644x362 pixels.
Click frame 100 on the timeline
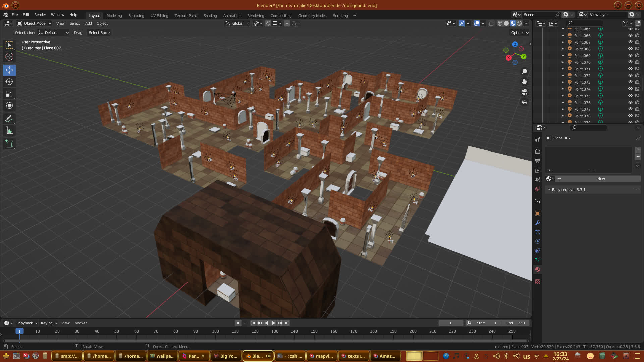coord(215,331)
